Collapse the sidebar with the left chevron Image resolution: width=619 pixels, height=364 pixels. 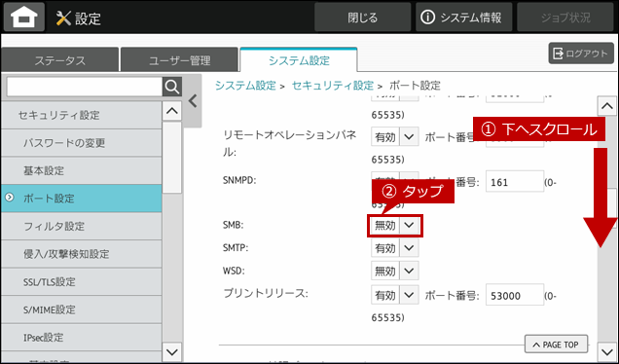click(x=193, y=101)
